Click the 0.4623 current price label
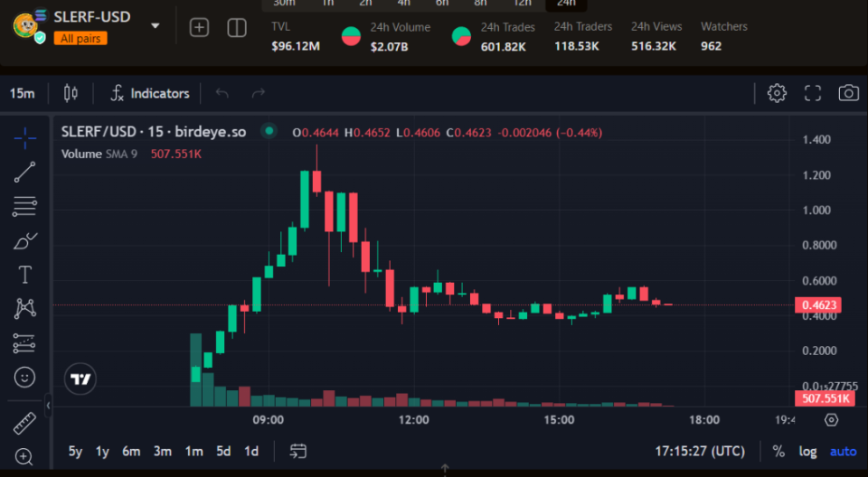 [818, 305]
